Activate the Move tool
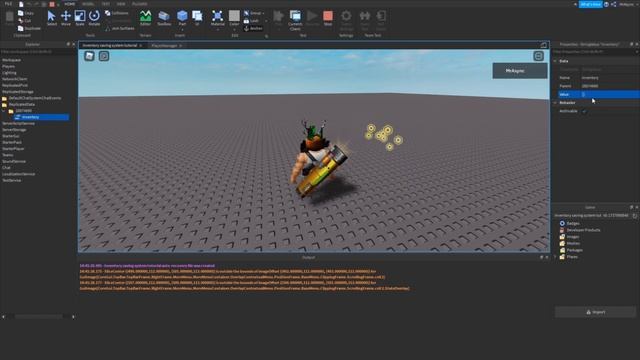 click(x=66, y=18)
